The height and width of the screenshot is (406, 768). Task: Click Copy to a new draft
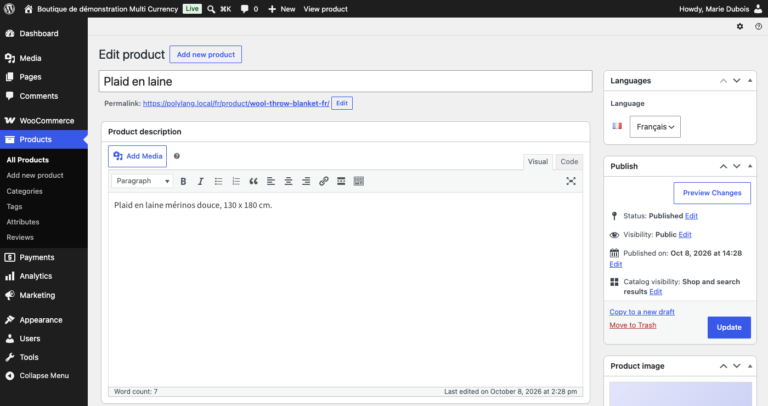[642, 312]
